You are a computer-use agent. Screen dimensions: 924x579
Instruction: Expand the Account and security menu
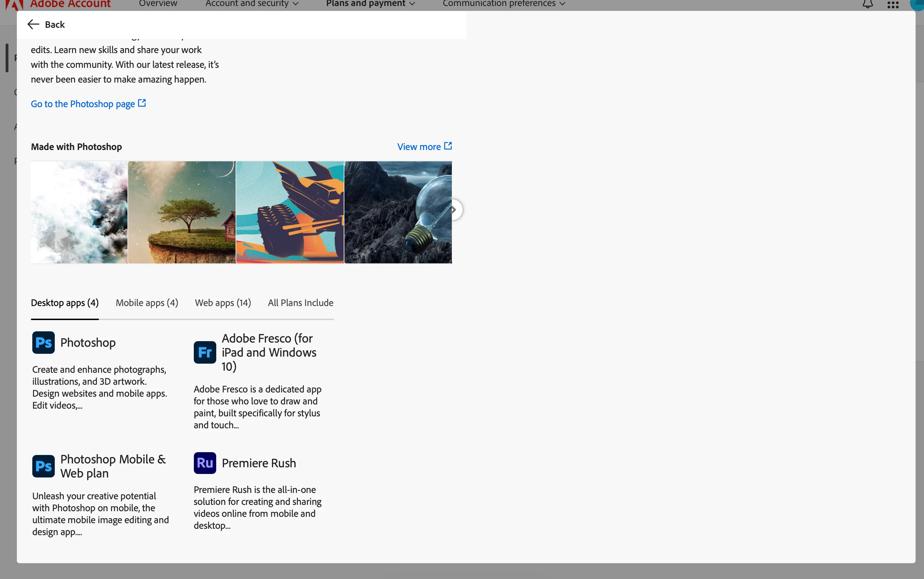(251, 4)
